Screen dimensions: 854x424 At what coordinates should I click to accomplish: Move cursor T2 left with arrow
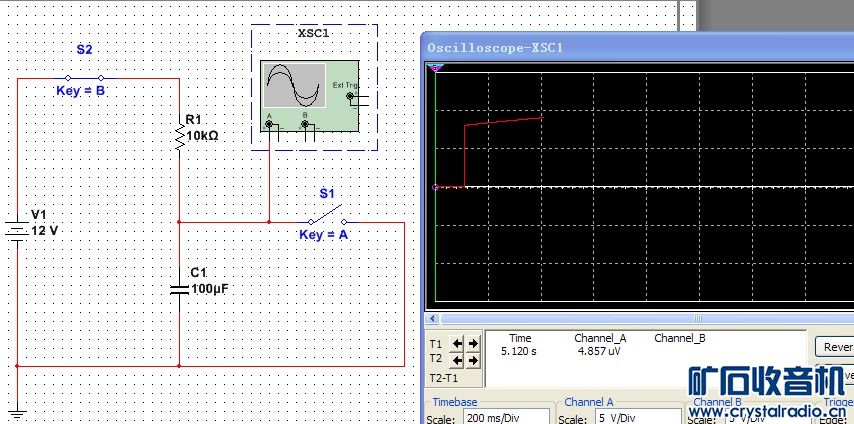coord(458,359)
